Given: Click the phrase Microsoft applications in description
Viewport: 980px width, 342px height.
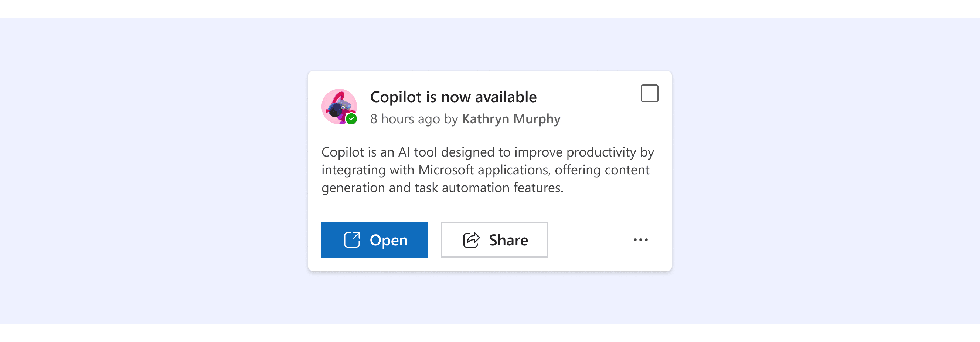Looking at the screenshot, I should (x=484, y=170).
